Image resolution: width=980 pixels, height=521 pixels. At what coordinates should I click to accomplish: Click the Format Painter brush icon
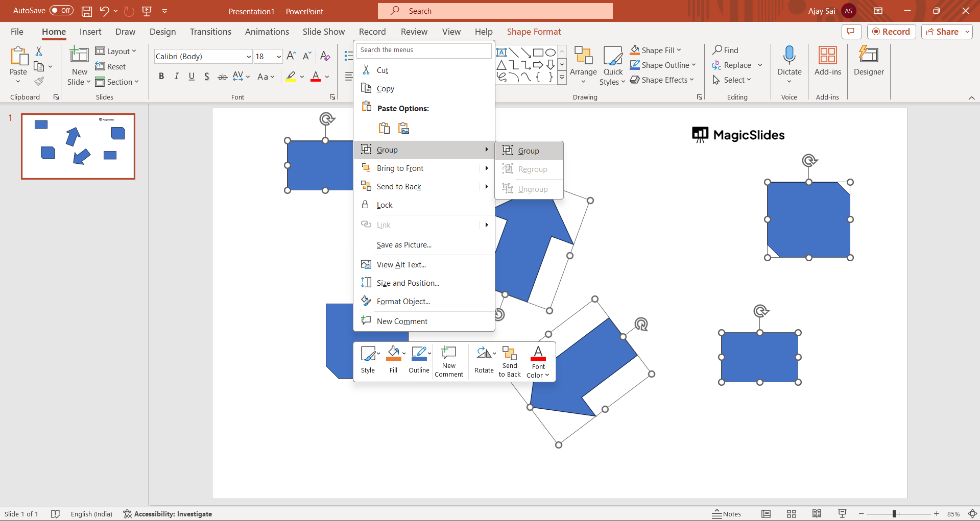[39, 81]
